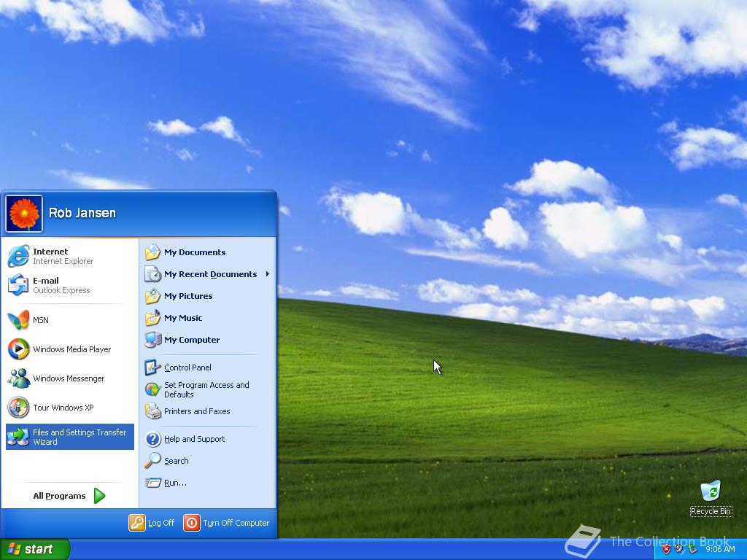Screen dimensions: 747x560
Task: Select the My Computer label
Action: 192,340
